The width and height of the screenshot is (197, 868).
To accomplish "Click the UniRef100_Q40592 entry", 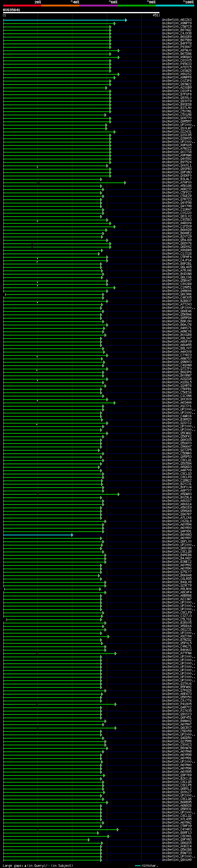I will 177,159.
